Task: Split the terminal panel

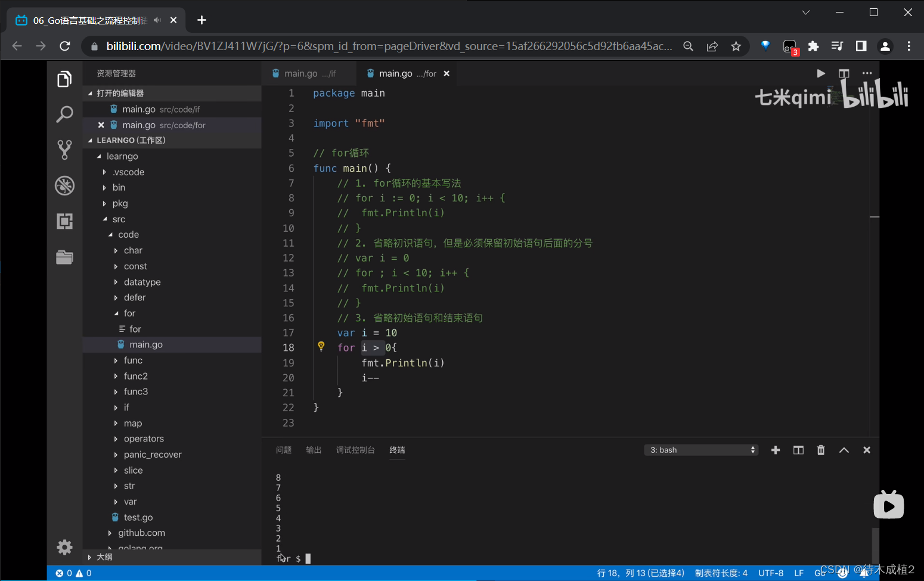Action: click(x=798, y=450)
